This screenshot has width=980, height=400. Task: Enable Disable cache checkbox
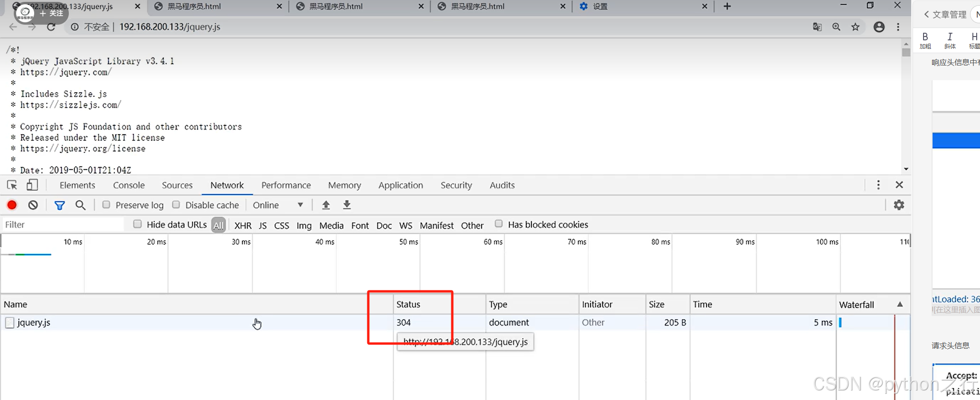pyautogui.click(x=176, y=205)
